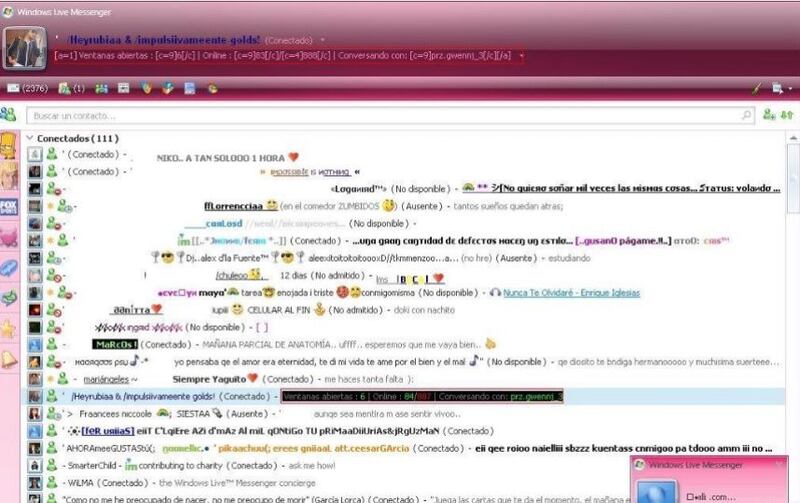The width and height of the screenshot is (800, 503).
Task: Open the Windows Live Messenger toast notification popup
Action: click(709, 480)
